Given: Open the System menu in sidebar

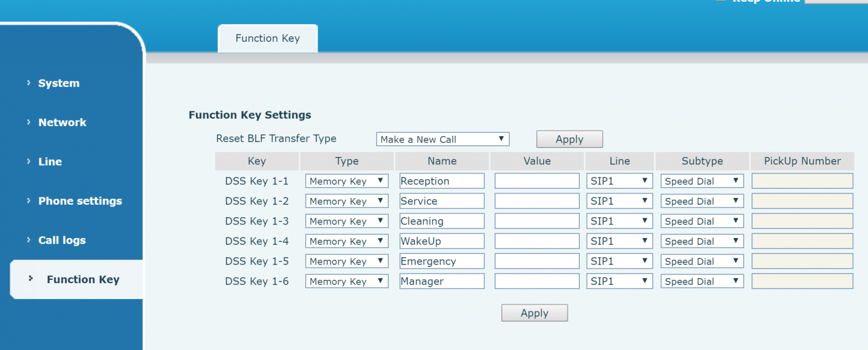Looking at the screenshot, I should [58, 83].
